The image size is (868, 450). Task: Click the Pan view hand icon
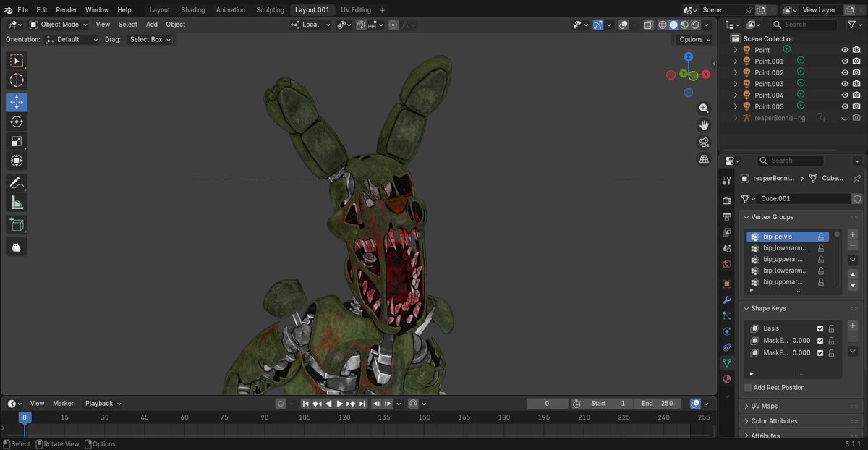pos(704,125)
